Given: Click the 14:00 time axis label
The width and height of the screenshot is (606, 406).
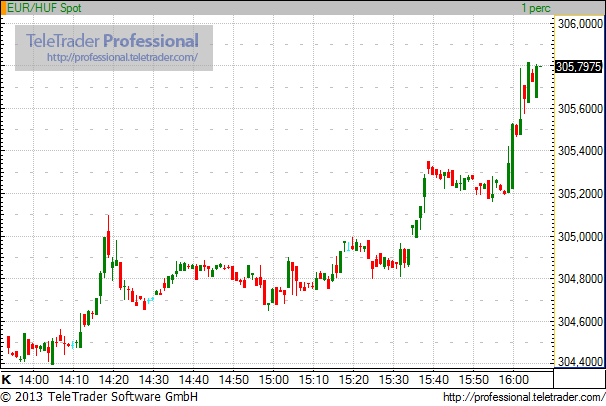Looking at the screenshot, I should tap(34, 380).
